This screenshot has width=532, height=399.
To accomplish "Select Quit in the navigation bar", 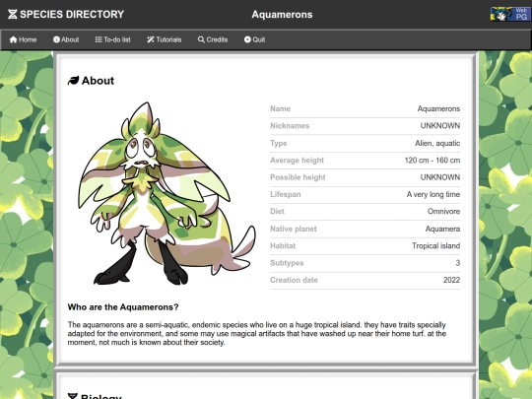I will point(254,39).
